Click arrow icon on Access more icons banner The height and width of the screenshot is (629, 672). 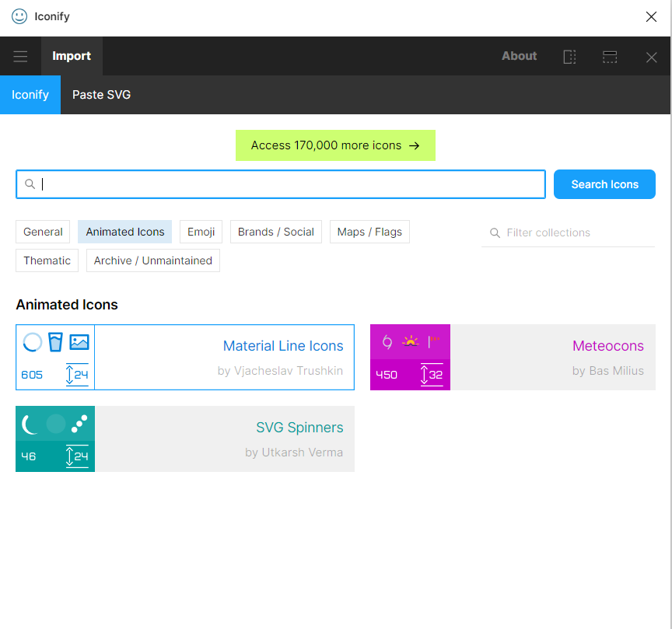[x=415, y=145]
